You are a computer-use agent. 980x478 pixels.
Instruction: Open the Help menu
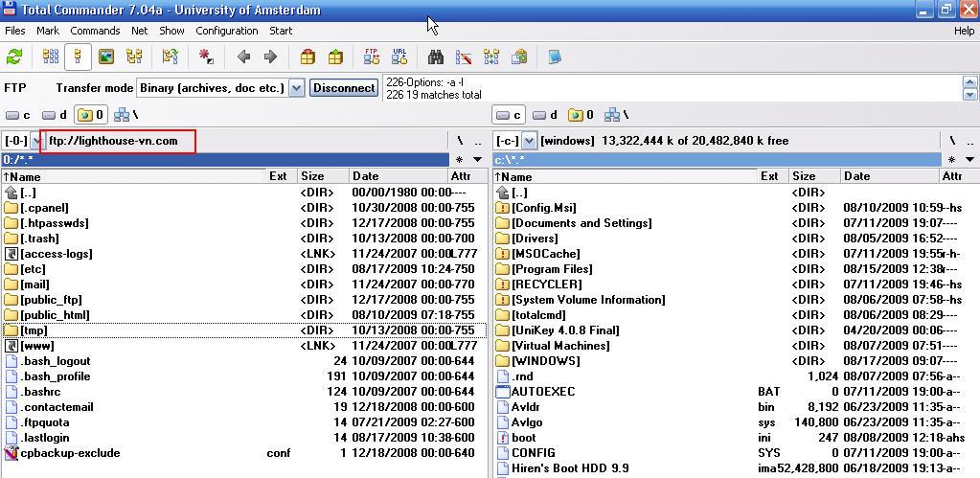click(x=964, y=31)
